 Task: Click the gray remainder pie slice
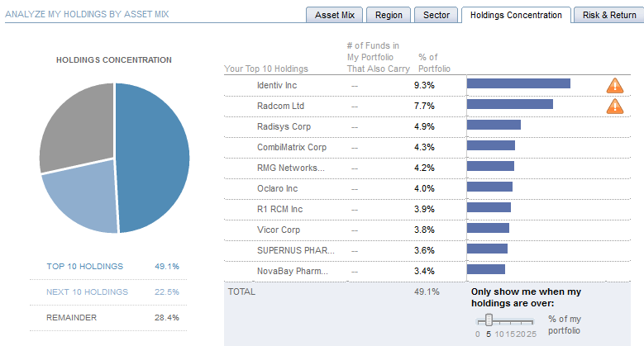pyautogui.click(x=76, y=124)
